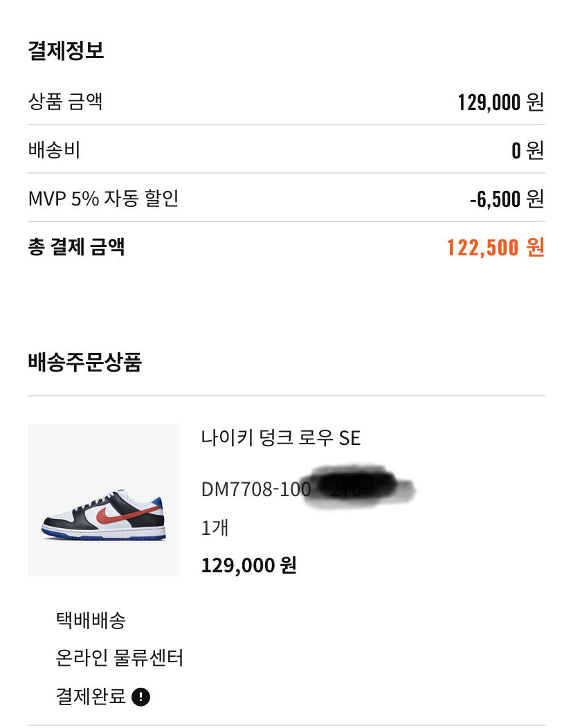Click the 결제완료 payment status text
The width and height of the screenshot is (573, 728).
click(x=91, y=696)
